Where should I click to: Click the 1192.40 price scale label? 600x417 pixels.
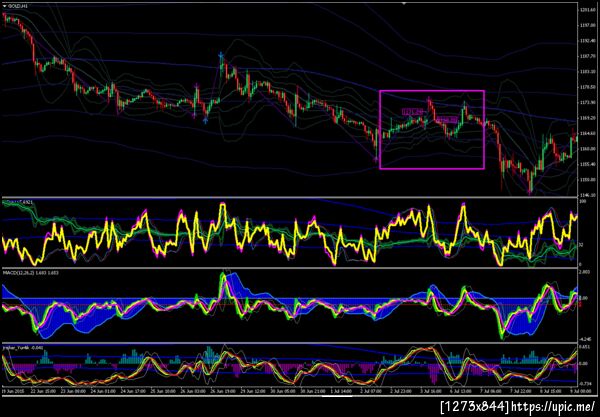[587, 41]
